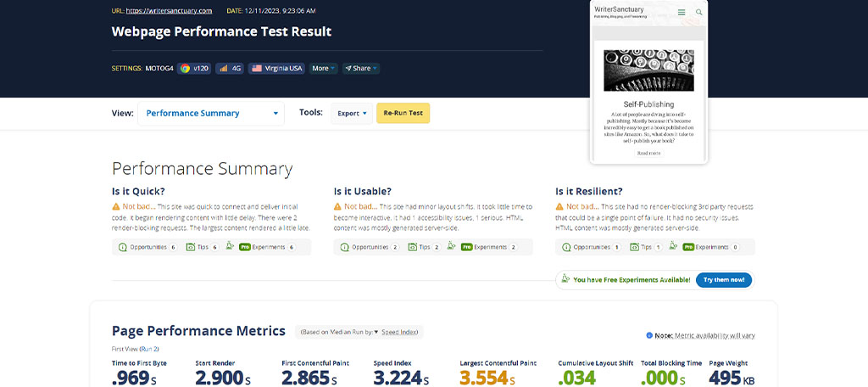Open Tips under Is it Resilient
The height and width of the screenshot is (387, 868).
(646, 247)
